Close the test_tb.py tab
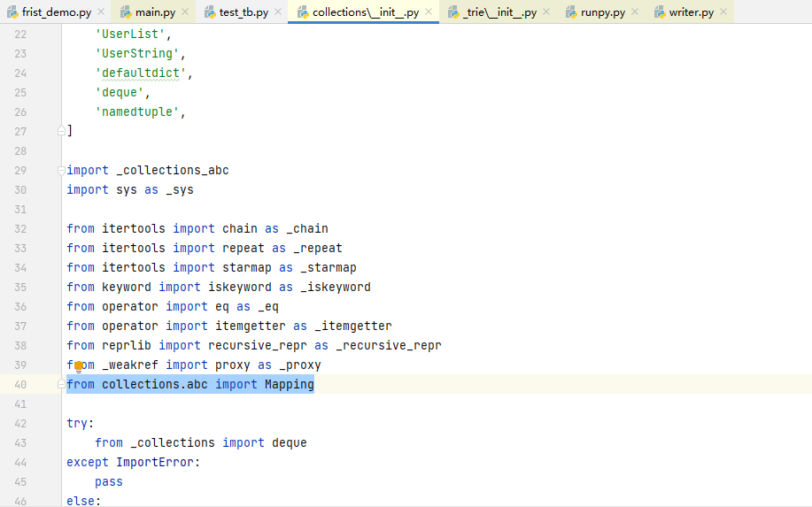This screenshot has width=812, height=507. click(278, 12)
